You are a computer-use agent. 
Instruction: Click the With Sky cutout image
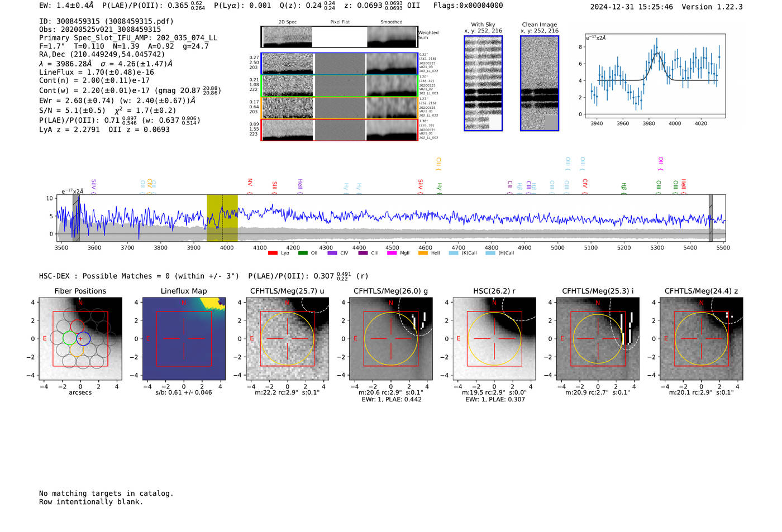(483, 83)
